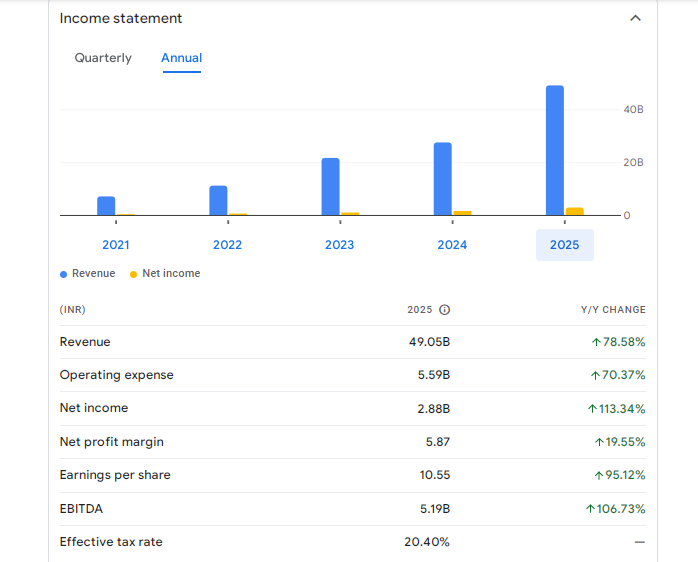The width and height of the screenshot is (698, 562).
Task: Click the 40B axis label
Action: (633, 110)
